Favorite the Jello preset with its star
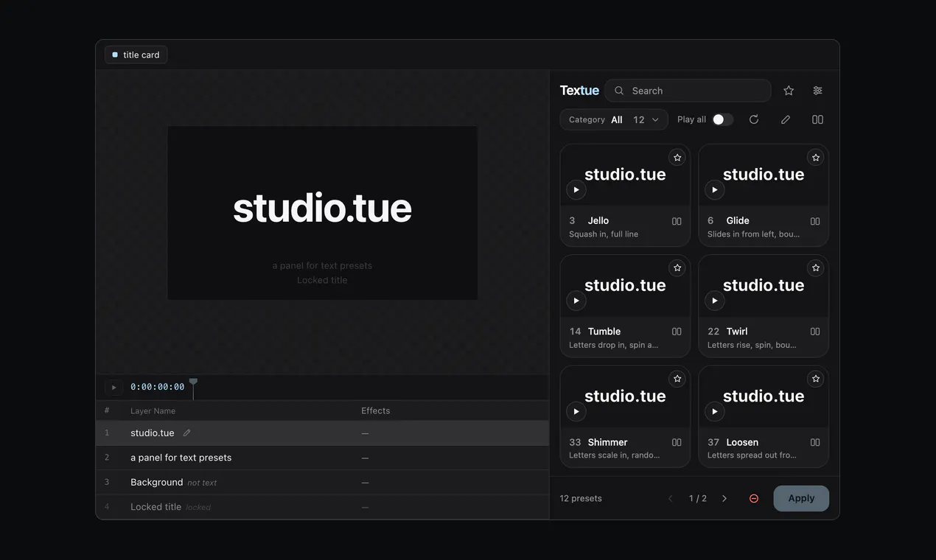This screenshot has height=560, width=936. pos(677,157)
